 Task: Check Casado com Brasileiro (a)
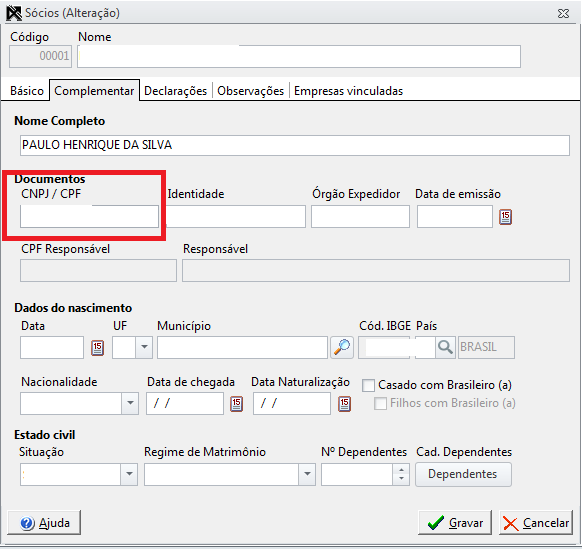click(x=368, y=385)
